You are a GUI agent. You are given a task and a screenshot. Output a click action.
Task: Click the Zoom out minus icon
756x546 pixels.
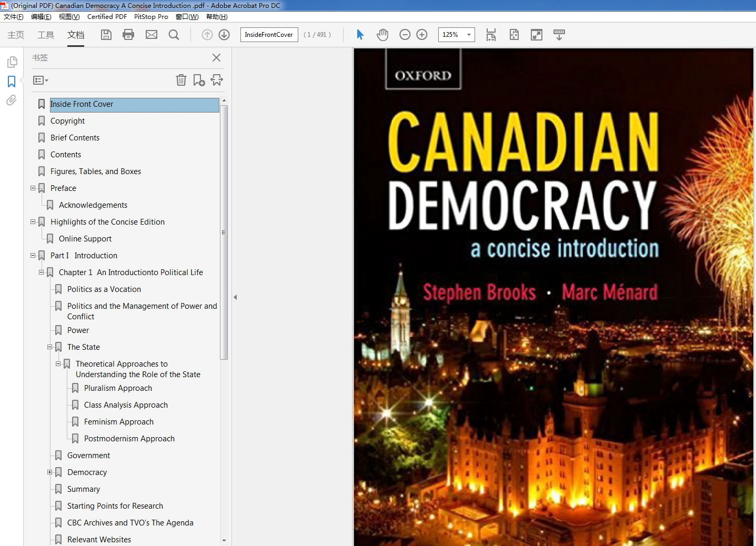405,35
